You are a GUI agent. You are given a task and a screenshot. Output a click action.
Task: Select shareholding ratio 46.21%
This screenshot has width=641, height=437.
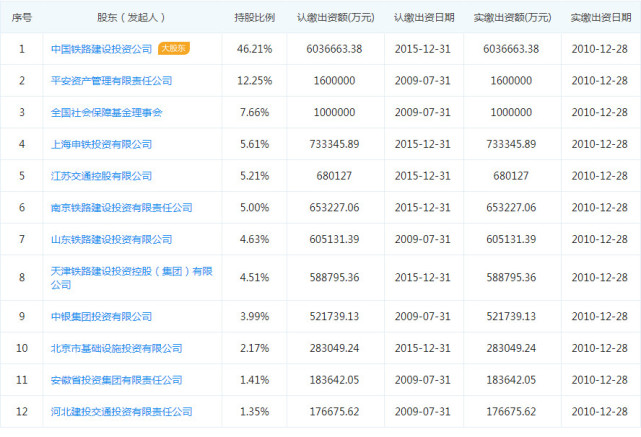(x=254, y=49)
